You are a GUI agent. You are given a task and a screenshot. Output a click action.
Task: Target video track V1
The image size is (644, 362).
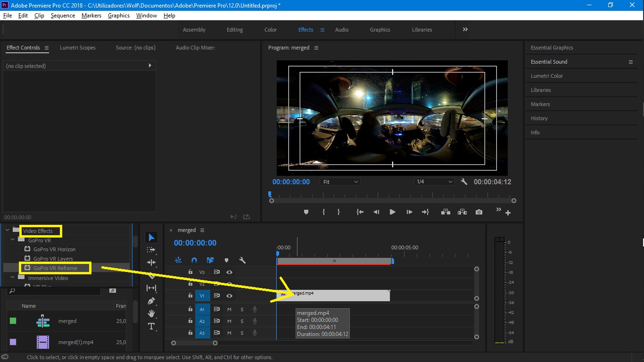(x=202, y=296)
